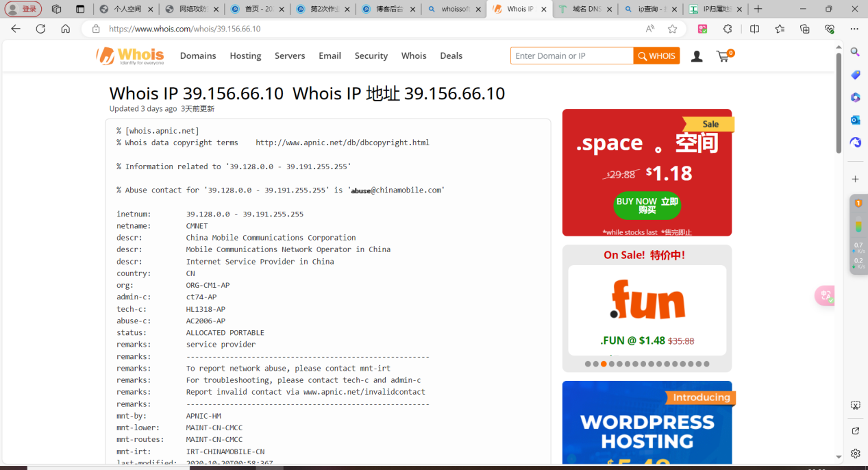Viewport: 868px width, 470px height.
Task: Click the scroll down arrow
Action: coord(839,457)
